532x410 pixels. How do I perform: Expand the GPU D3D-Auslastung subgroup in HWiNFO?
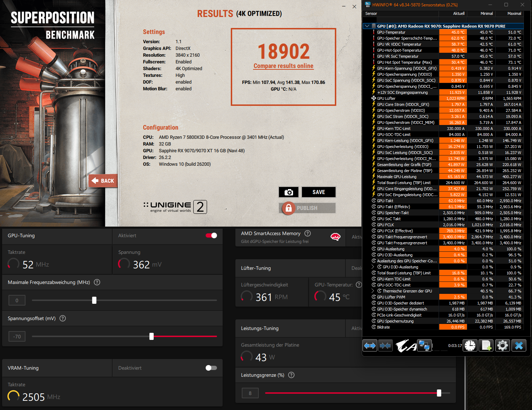coord(373,267)
